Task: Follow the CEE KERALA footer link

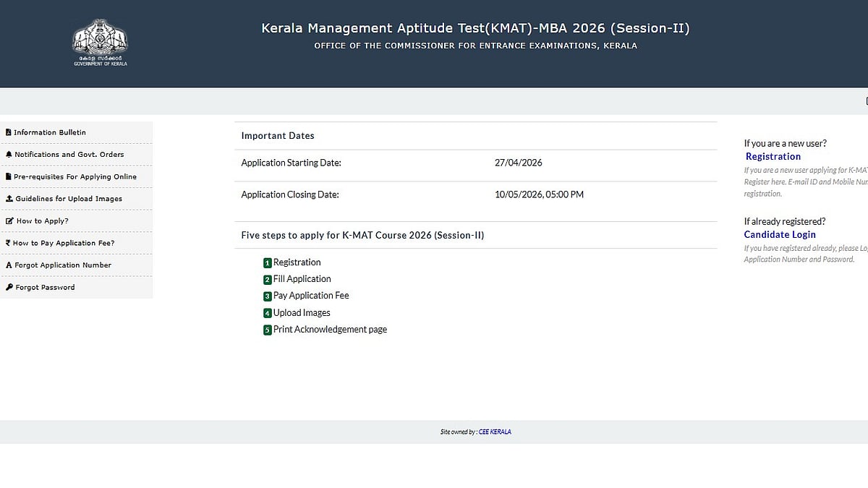Action: click(x=495, y=432)
